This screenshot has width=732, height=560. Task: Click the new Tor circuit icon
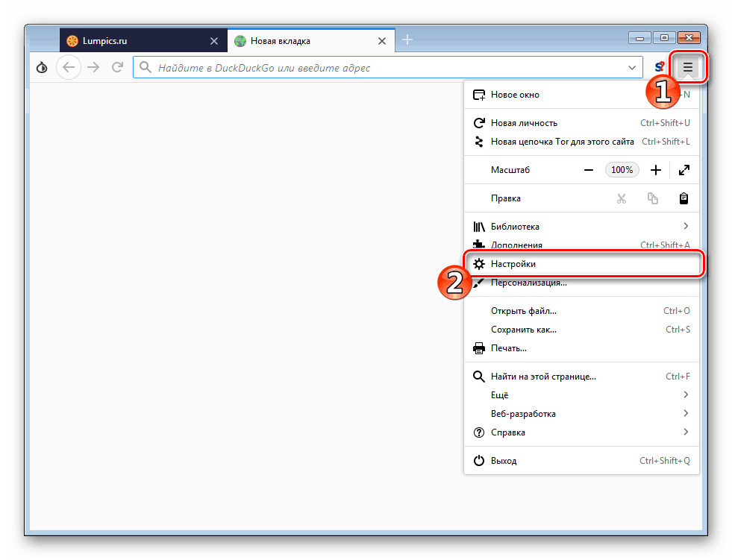[x=479, y=142]
